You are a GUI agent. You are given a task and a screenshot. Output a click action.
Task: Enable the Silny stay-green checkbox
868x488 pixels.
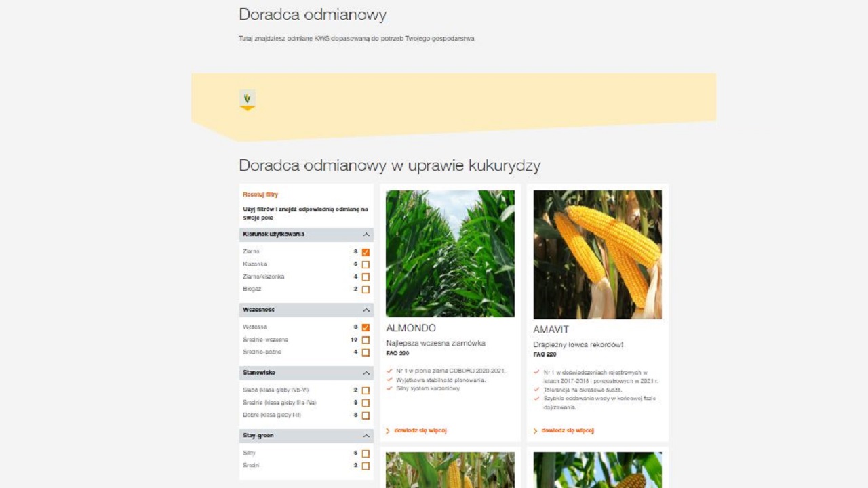point(366,453)
